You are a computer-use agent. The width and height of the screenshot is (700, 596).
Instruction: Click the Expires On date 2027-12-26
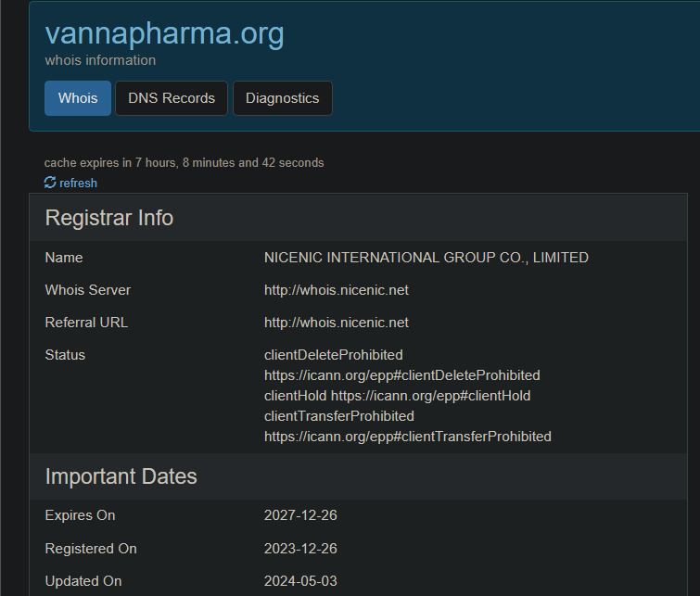click(x=300, y=515)
